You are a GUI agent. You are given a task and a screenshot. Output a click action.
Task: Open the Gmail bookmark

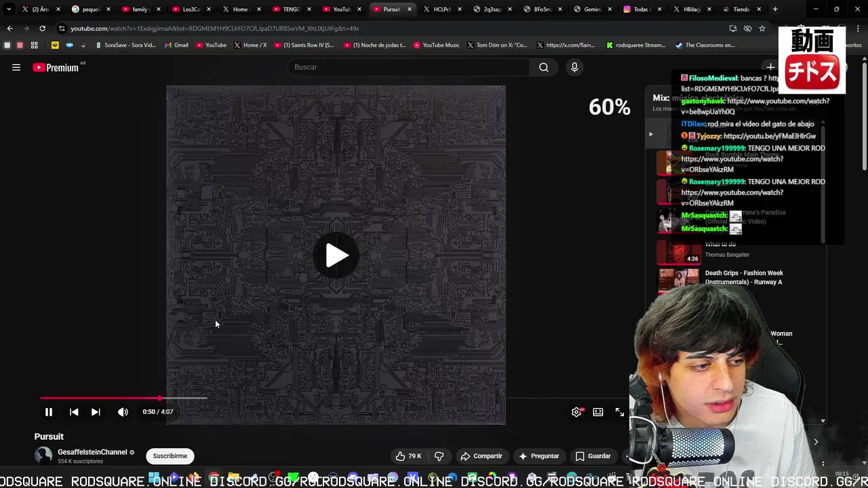click(x=176, y=45)
